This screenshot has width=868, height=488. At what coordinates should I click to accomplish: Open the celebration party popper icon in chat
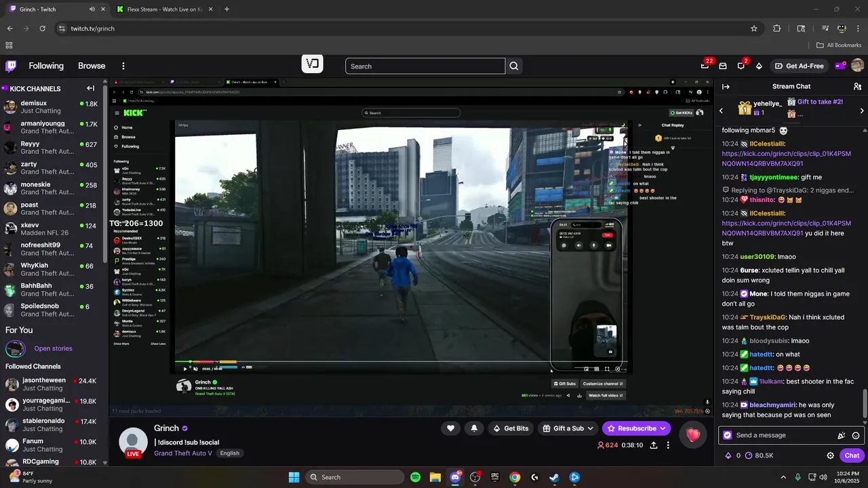(x=842, y=436)
